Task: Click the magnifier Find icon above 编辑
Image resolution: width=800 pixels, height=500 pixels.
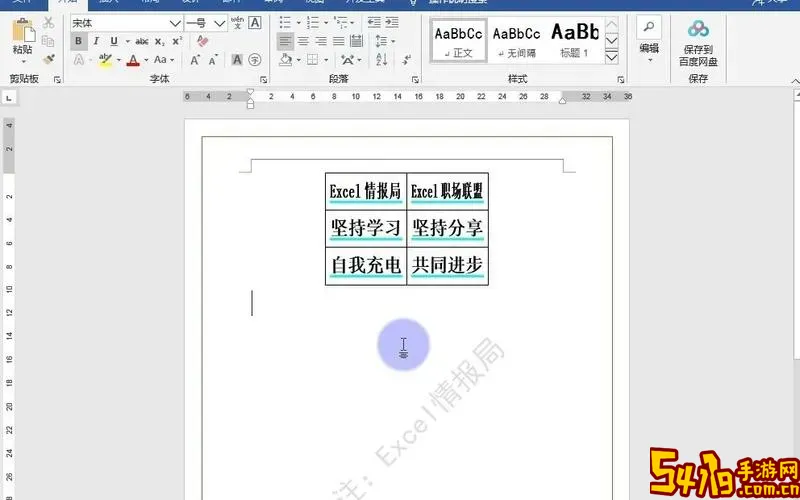Action: tap(649, 27)
